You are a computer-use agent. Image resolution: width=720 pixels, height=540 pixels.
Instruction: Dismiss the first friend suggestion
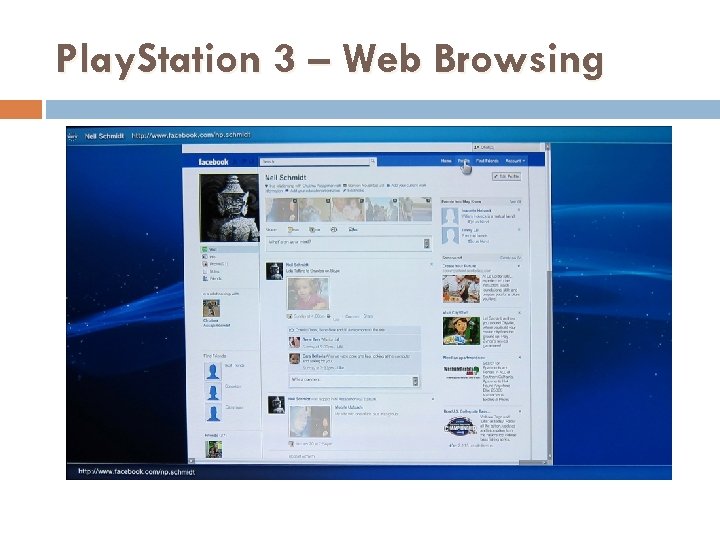click(x=519, y=210)
